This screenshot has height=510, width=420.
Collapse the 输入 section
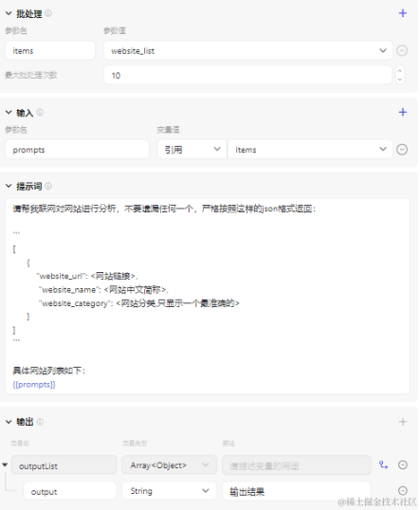click(x=9, y=113)
